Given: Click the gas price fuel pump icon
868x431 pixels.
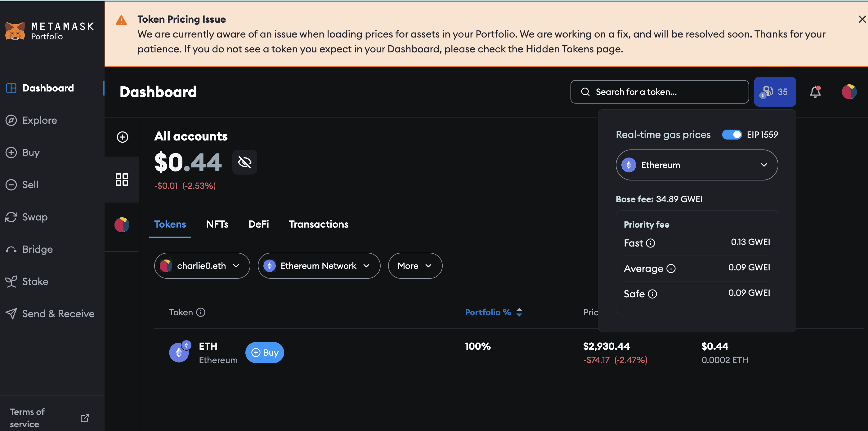Looking at the screenshot, I should [767, 91].
